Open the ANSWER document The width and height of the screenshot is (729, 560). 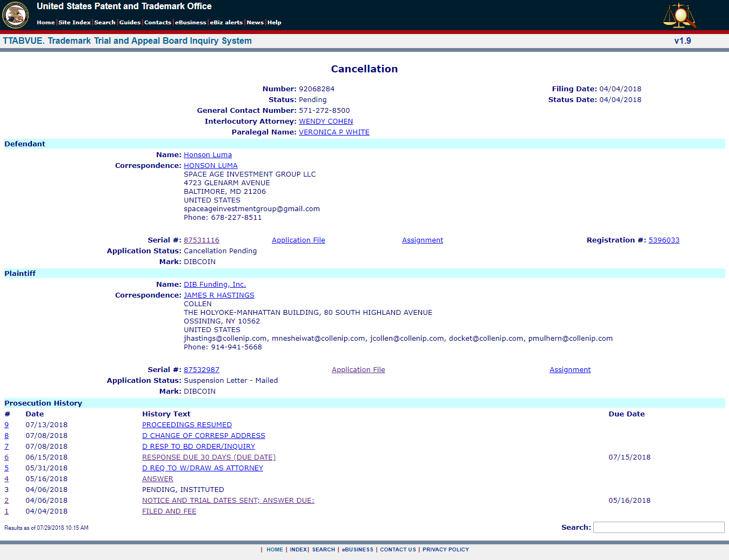(x=158, y=479)
